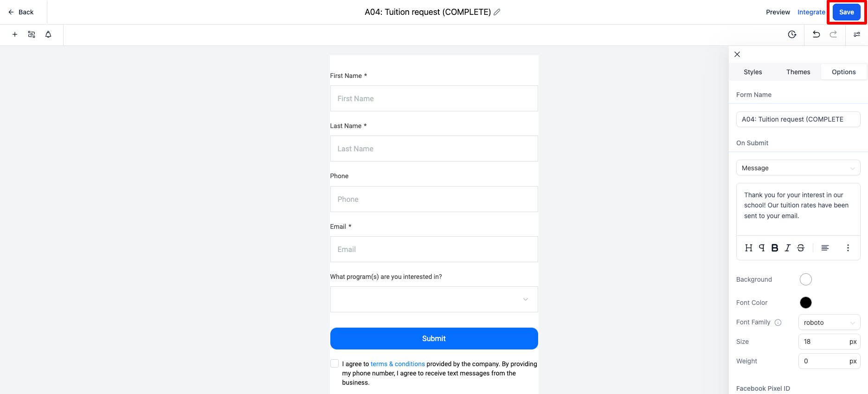The height and width of the screenshot is (394, 868).
Task: Check the terms & conditions agreement box
Action: tap(334, 363)
